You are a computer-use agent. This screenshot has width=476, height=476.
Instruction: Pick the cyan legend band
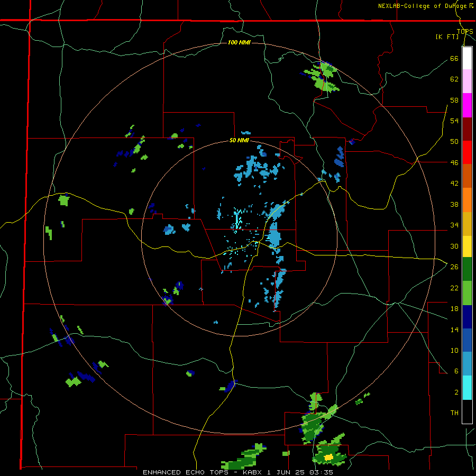coord(467,388)
